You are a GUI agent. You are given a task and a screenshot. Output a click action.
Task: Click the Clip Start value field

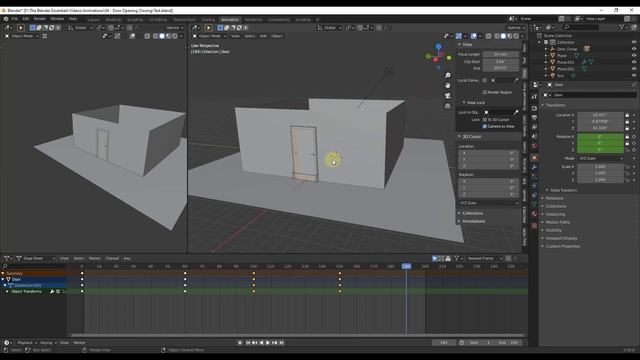(501, 62)
